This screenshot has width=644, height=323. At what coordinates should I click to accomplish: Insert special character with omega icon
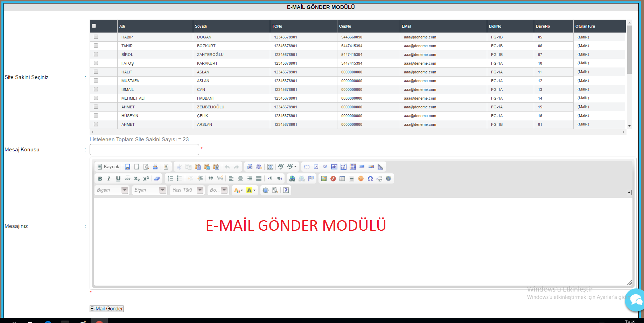coord(370,179)
